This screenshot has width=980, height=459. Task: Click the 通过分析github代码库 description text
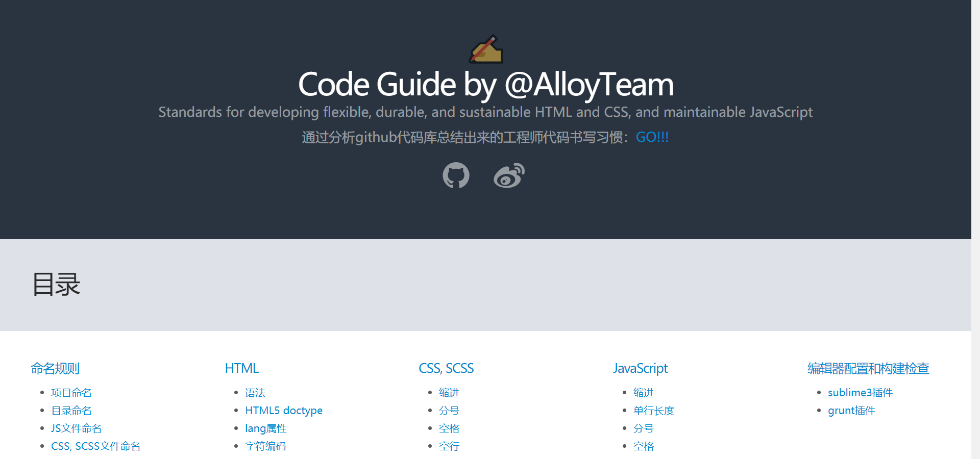point(465,137)
